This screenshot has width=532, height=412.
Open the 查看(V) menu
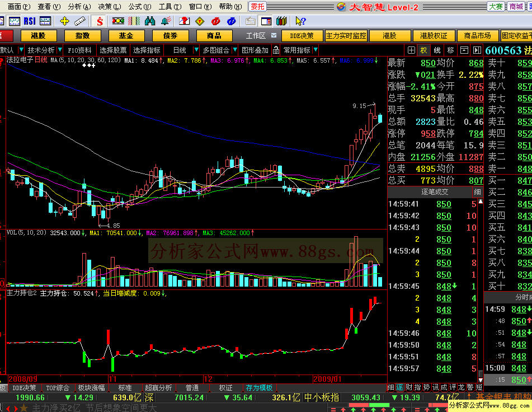[49, 7]
